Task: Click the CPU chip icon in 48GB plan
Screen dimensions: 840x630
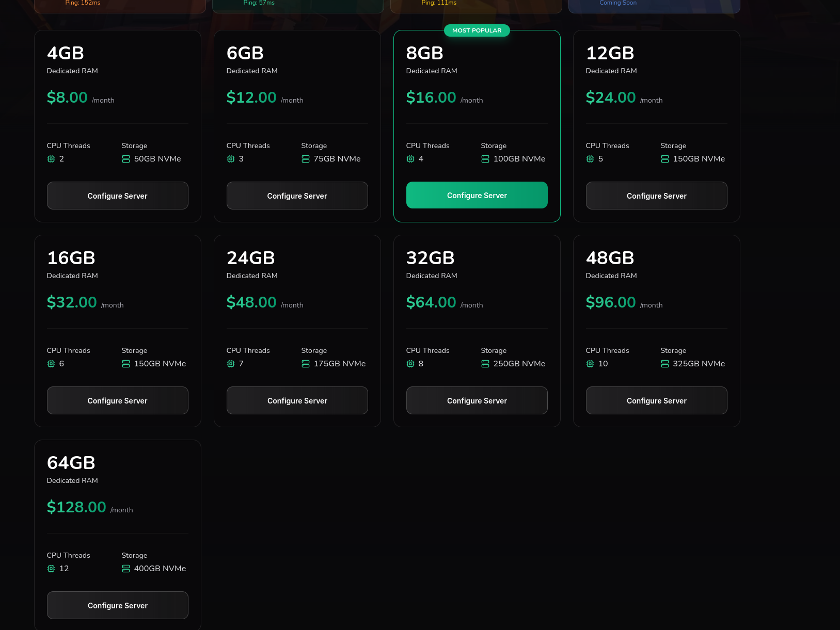Action: click(590, 364)
